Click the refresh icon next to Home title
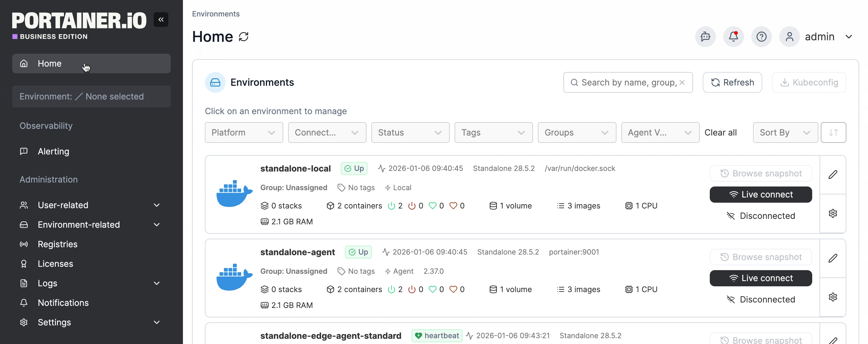Screen dimensions: 868x344 (x=243, y=37)
